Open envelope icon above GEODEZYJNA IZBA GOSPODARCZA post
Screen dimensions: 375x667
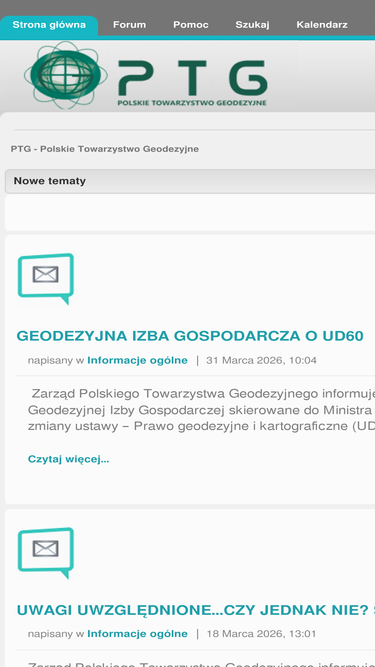tap(45, 279)
